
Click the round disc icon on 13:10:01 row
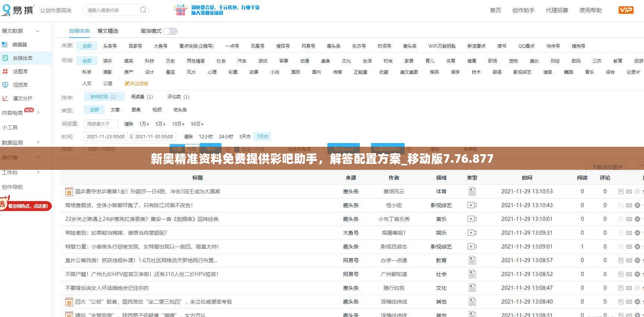pos(637,219)
